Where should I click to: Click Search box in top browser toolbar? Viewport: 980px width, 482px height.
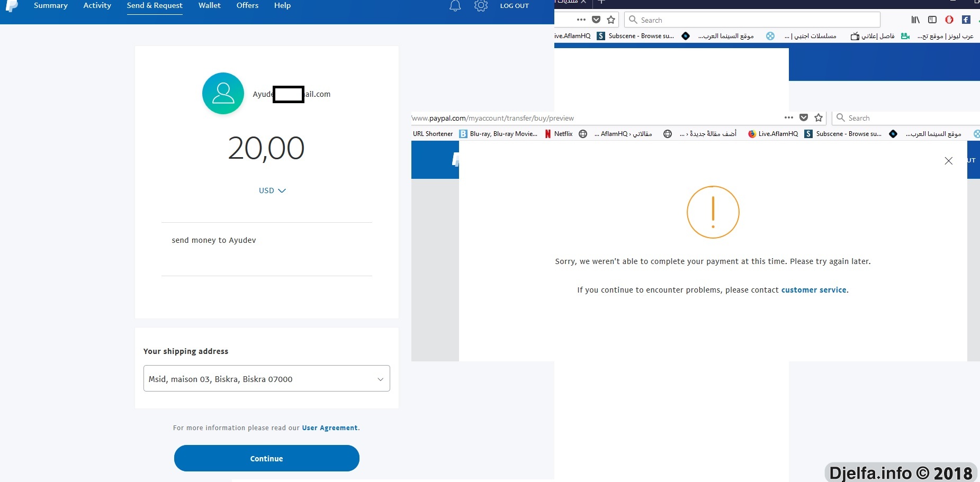click(752, 20)
